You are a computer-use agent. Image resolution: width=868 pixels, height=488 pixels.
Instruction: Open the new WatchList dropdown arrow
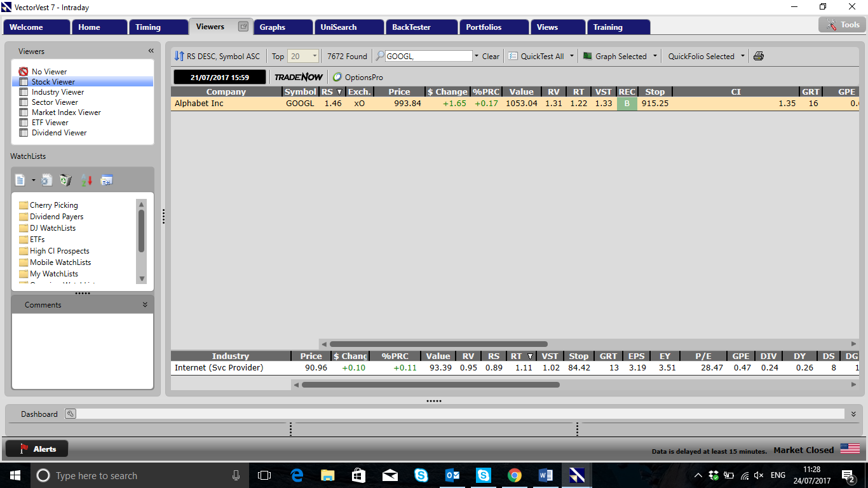click(33, 180)
